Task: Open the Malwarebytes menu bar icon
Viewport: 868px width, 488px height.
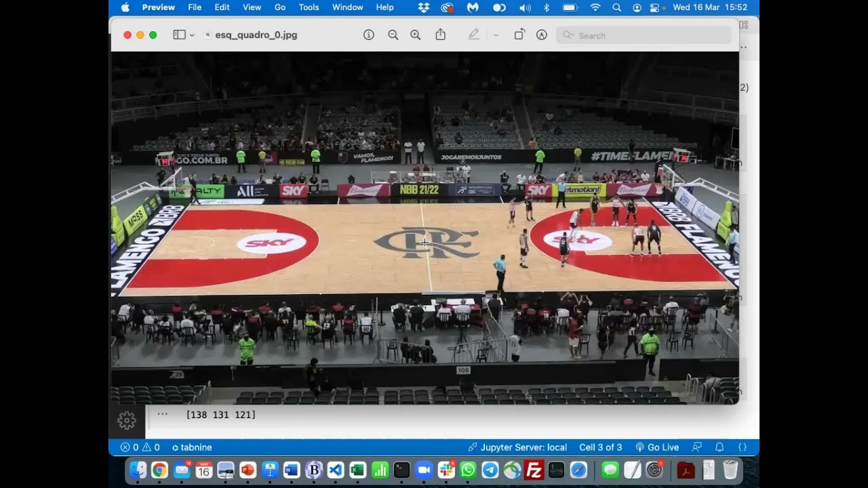Action: click(473, 7)
